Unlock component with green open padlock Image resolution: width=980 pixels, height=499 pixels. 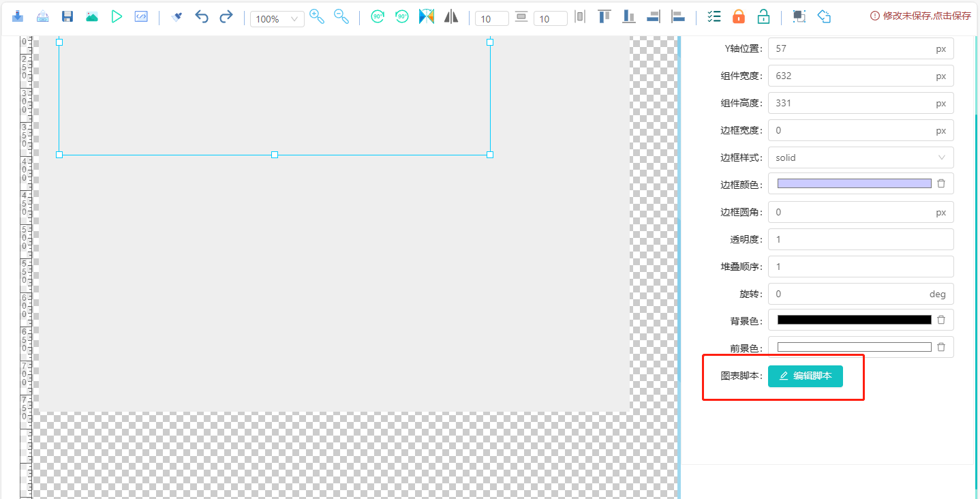(x=763, y=16)
